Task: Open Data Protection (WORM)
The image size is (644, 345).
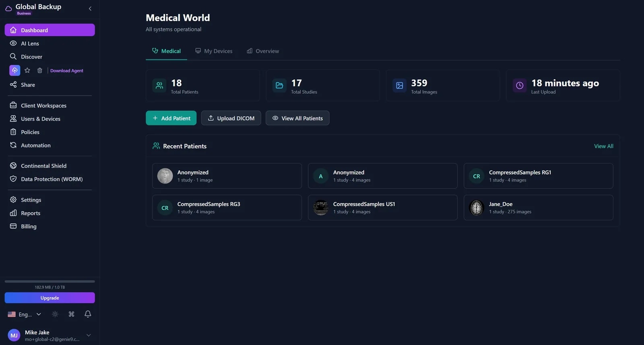Action: coord(50,179)
